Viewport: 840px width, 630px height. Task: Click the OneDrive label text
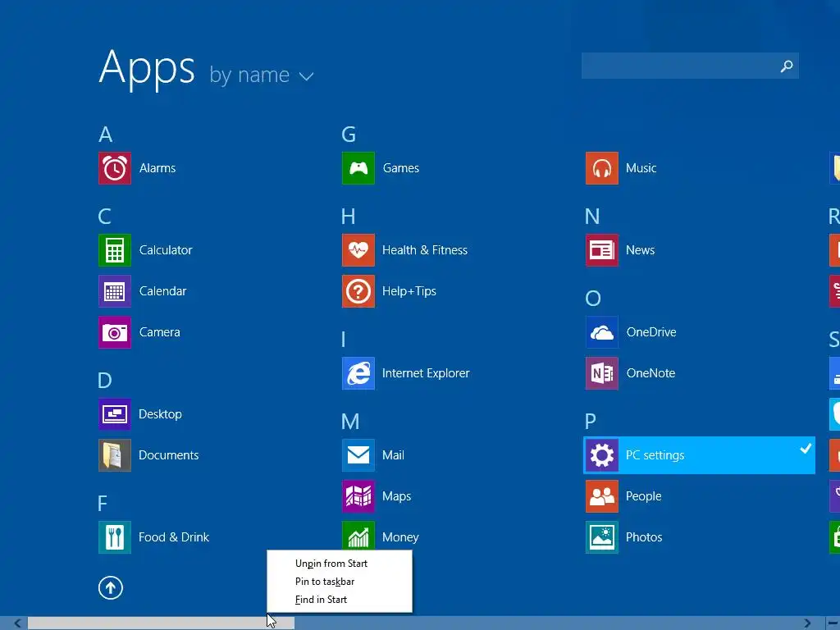click(651, 332)
